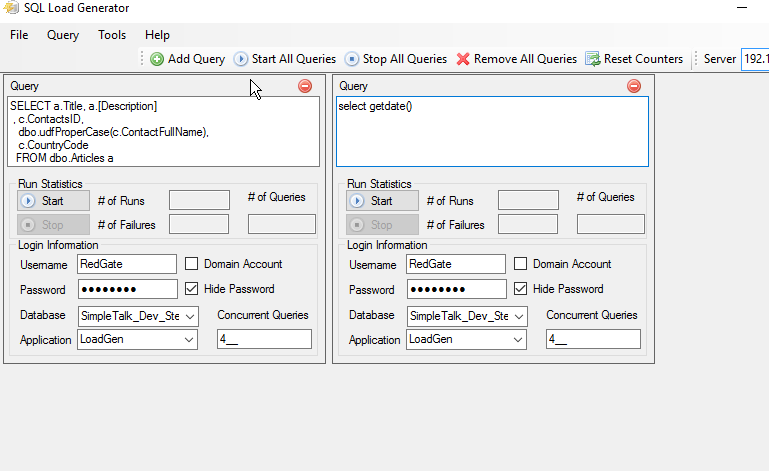
Task: Click 'Login Information' label in second panel
Action: coord(387,245)
